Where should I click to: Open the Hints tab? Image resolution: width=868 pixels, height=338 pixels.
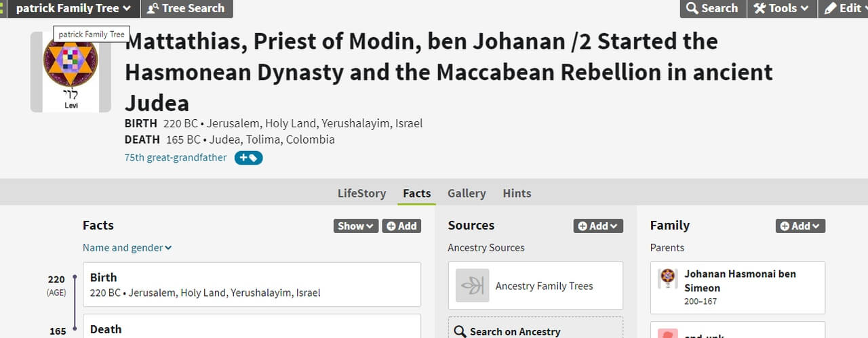point(517,193)
